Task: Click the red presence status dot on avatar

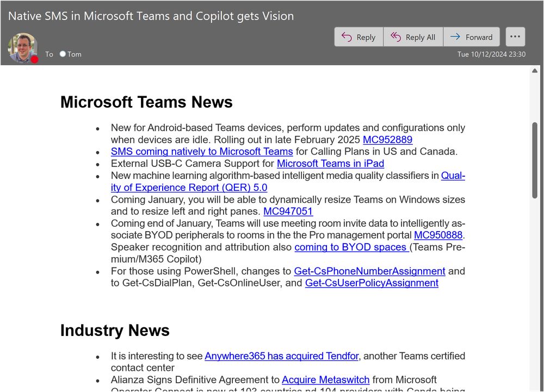Action: 34,60
